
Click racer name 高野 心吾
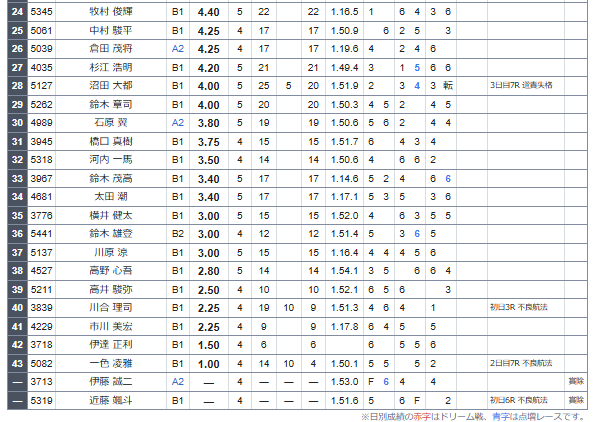[x=111, y=271]
